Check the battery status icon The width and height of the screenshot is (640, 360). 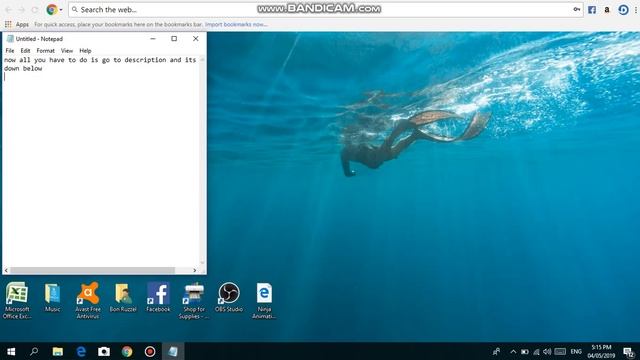(525, 351)
